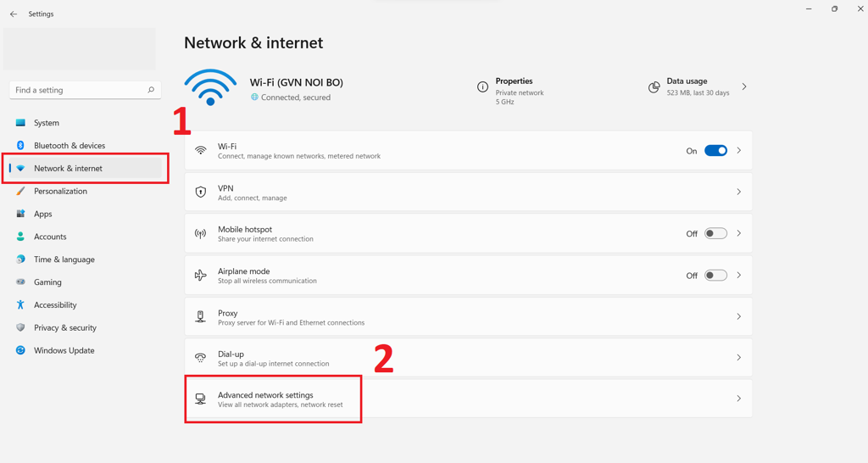Viewport: 868px width, 463px height.
Task: Open Mobile hotspot page via chevron
Action: [x=738, y=233]
